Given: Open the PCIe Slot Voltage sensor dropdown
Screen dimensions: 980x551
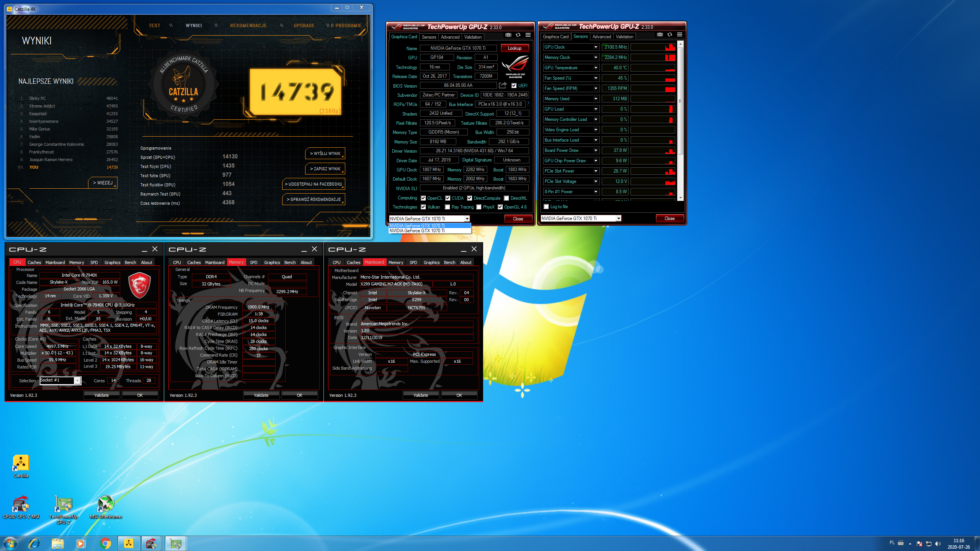Looking at the screenshot, I should (596, 181).
